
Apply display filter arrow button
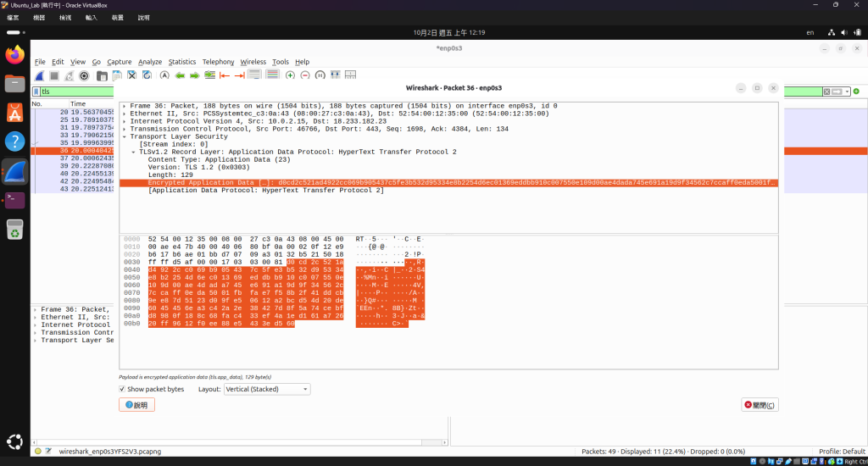[x=837, y=92]
